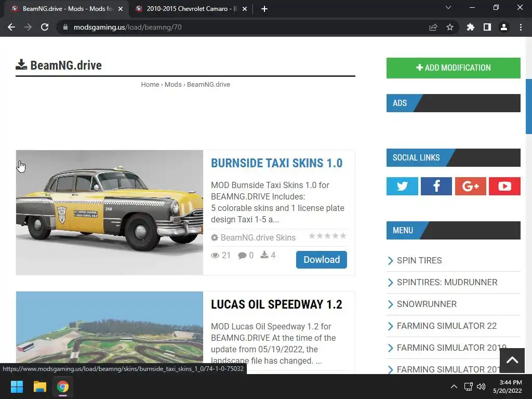Click the Lucas Oil Speedway thumbnail
Viewport: 532px width, 399px height.
pyautogui.click(x=110, y=327)
